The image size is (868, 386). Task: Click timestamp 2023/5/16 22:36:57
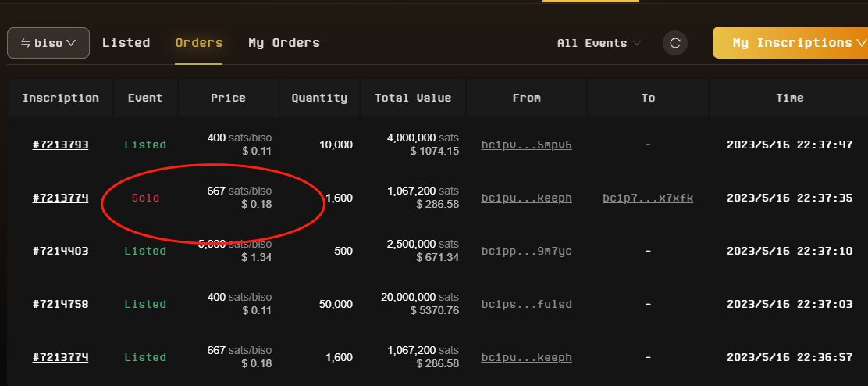coord(789,358)
